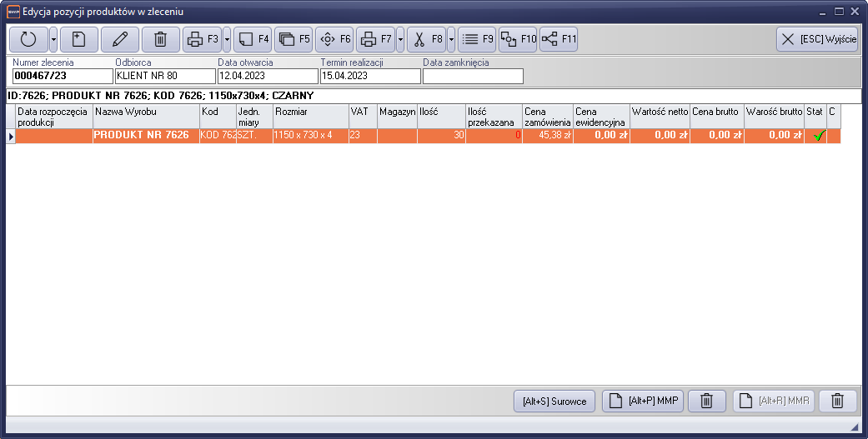The image size is (868, 439).
Task: Open the dropdown arrow next to F3 print
Action: (x=227, y=39)
